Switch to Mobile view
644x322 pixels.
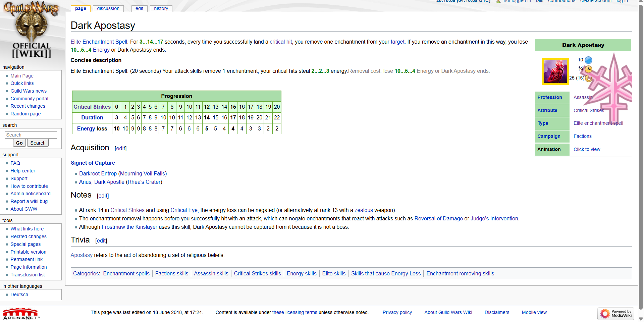pos(534,312)
